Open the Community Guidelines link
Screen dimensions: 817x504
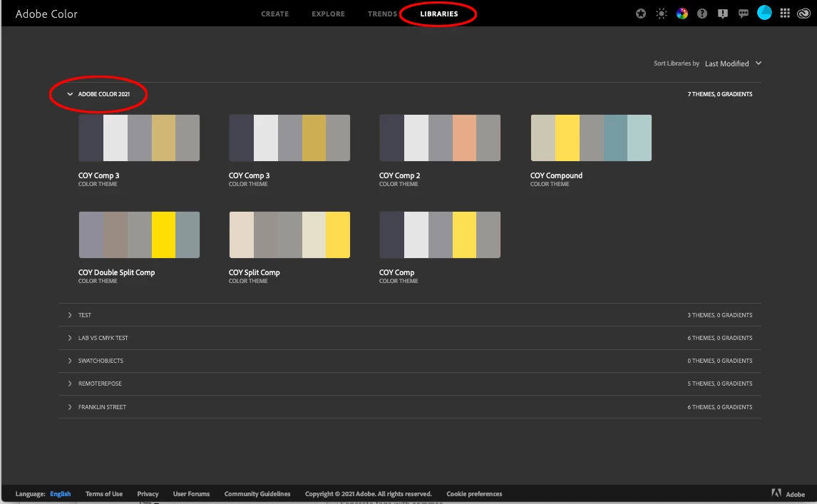pyautogui.click(x=257, y=493)
